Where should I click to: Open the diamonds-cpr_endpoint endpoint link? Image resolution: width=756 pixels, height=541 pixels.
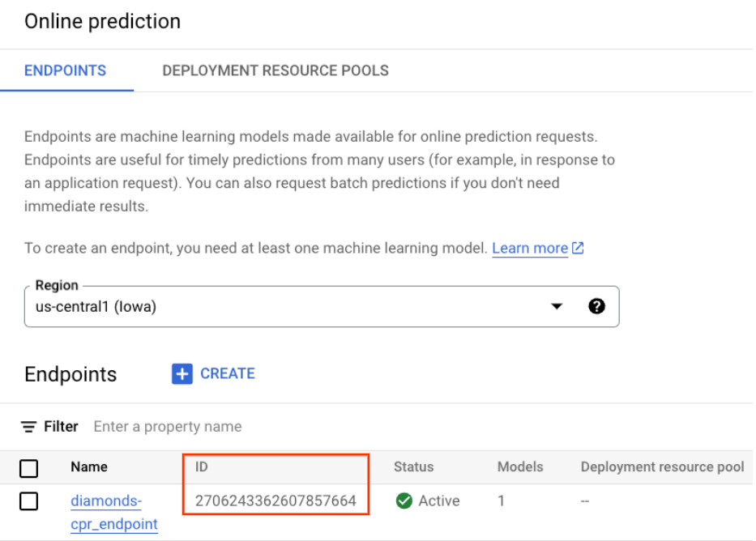pos(113,512)
